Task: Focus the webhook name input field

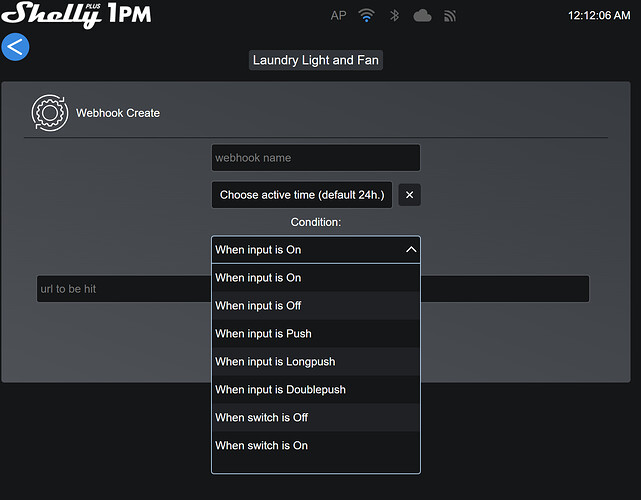Action: click(x=316, y=158)
